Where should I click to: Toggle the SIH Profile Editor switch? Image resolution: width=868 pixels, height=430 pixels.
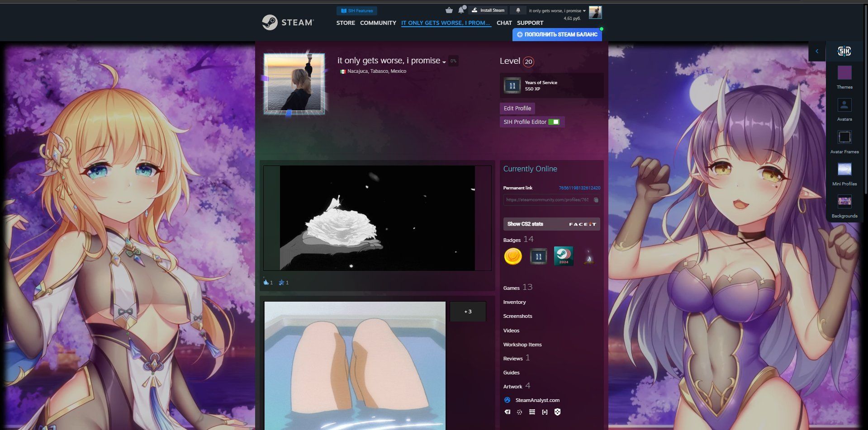554,122
